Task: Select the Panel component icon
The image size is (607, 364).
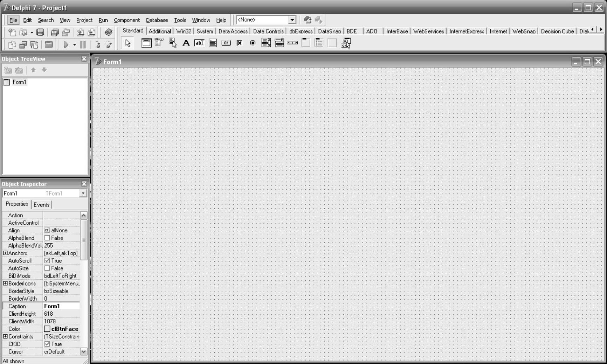Action: click(332, 43)
